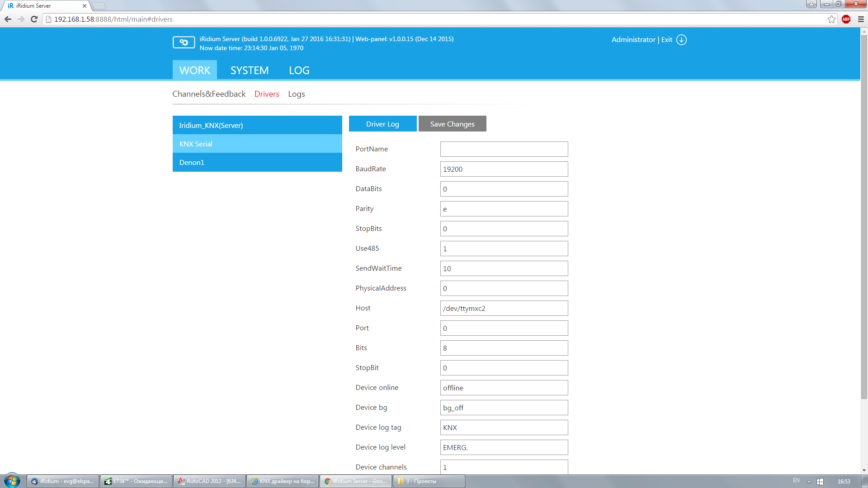Focus the Host field /dev/ttymxc2
This screenshot has height=488, width=868.
504,308
